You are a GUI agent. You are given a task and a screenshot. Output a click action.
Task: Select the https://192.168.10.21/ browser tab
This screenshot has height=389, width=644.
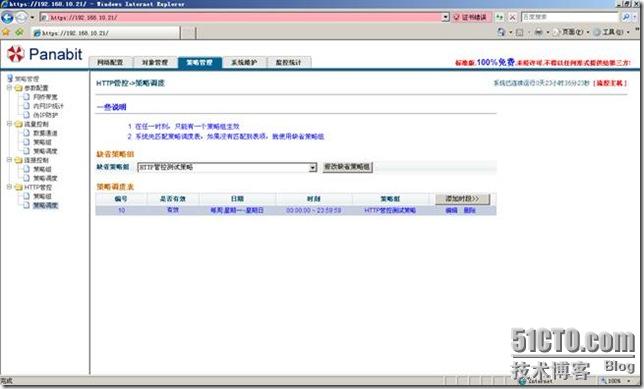[x=105, y=33]
